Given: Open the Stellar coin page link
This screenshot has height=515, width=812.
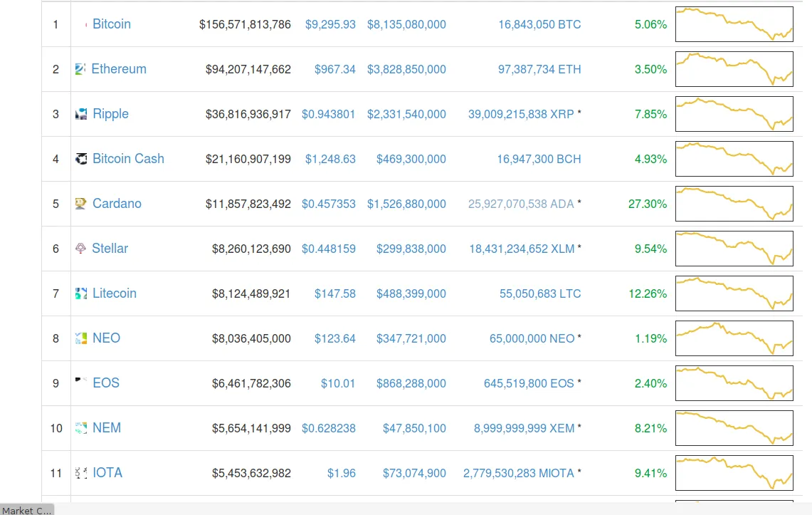Looking at the screenshot, I should tap(110, 248).
